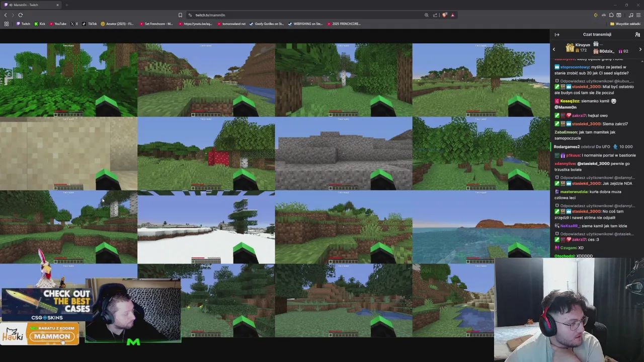Open the Goofy Gorillas on Steam bookmark
The image size is (644, 362).
pos(267,24)
